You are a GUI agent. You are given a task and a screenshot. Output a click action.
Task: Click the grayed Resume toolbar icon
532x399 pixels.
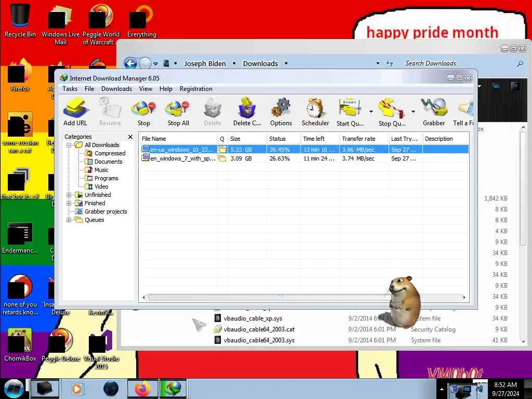coord(110,112)
